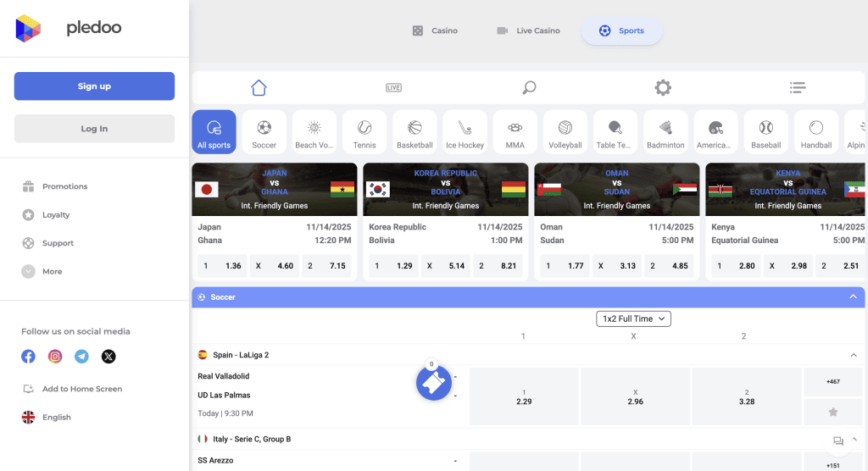
Task: Open the 1x2 Full Time dropdown
Action: coord(633,319)
